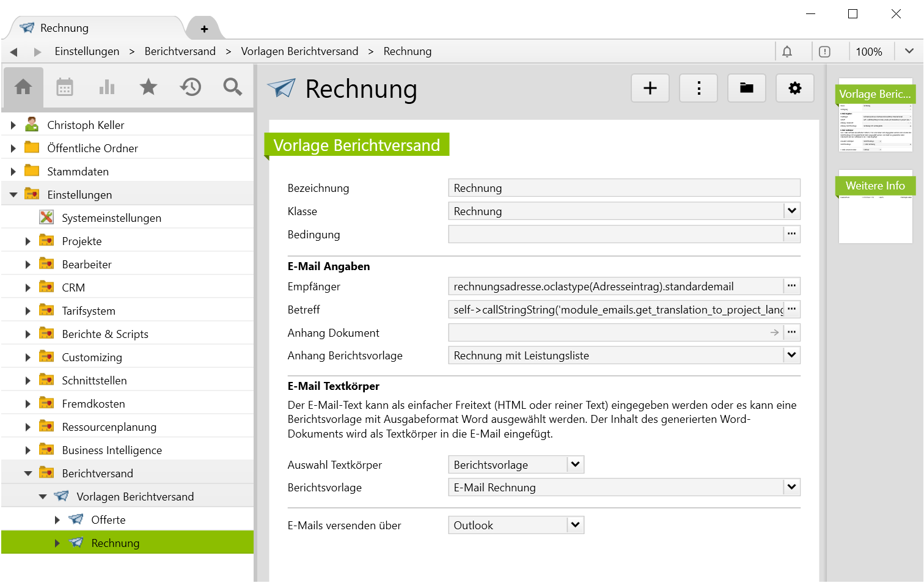
Task: Click the bar chart statistics icon
Action: [107, 87]
